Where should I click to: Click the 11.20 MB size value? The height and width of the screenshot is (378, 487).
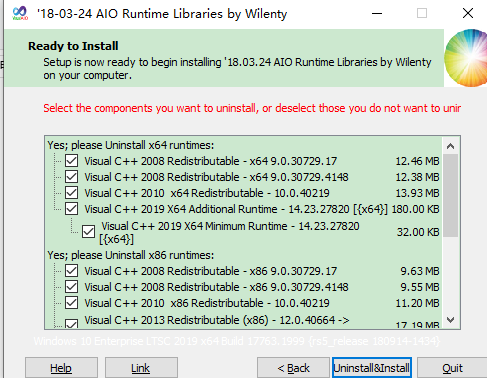pos(417,303)
